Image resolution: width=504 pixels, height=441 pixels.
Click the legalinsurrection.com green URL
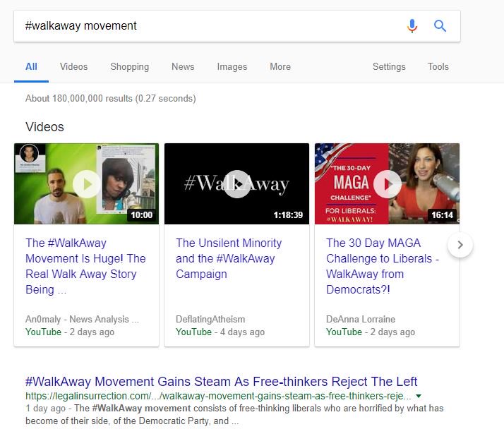point(218,396)
